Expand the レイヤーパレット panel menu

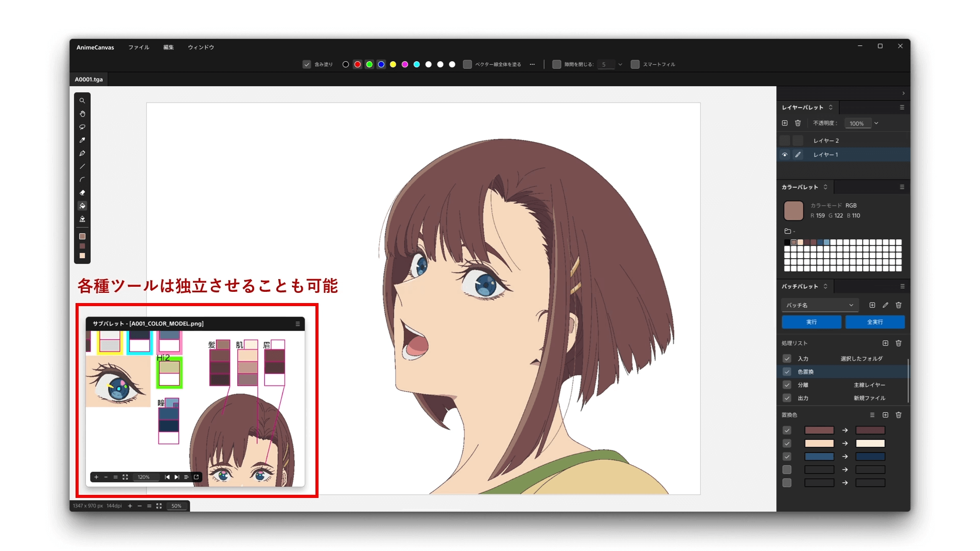[902, 107]
